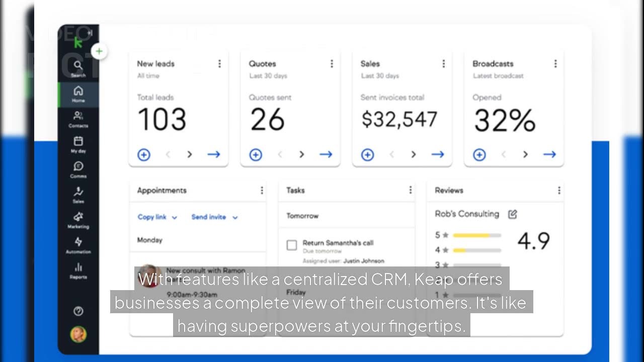The width and height of the screenshot is (644, 362).
Task: Open the user profile avatar
Action: [x=78, y=334]
